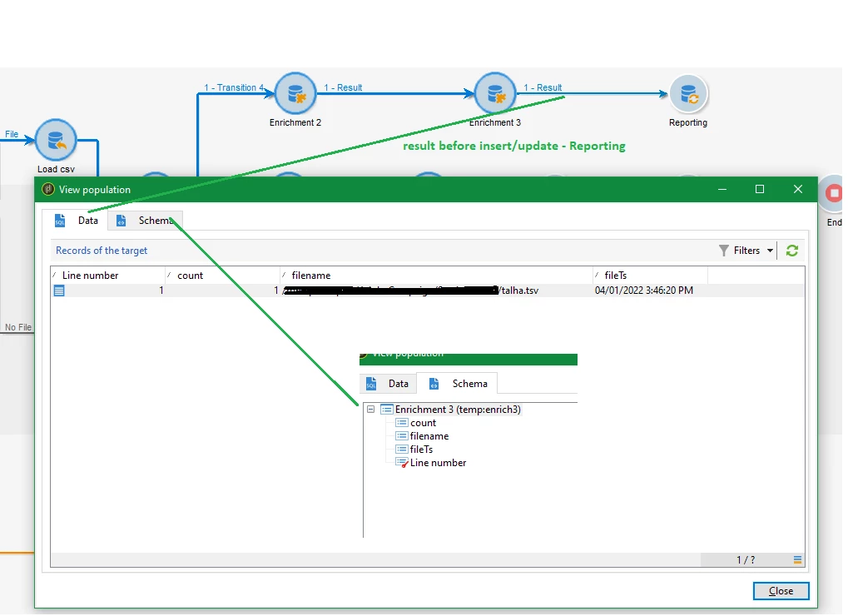The image size is (848, 616).
Task: Sort by the fileTs column header
Action: click(650, 276)
